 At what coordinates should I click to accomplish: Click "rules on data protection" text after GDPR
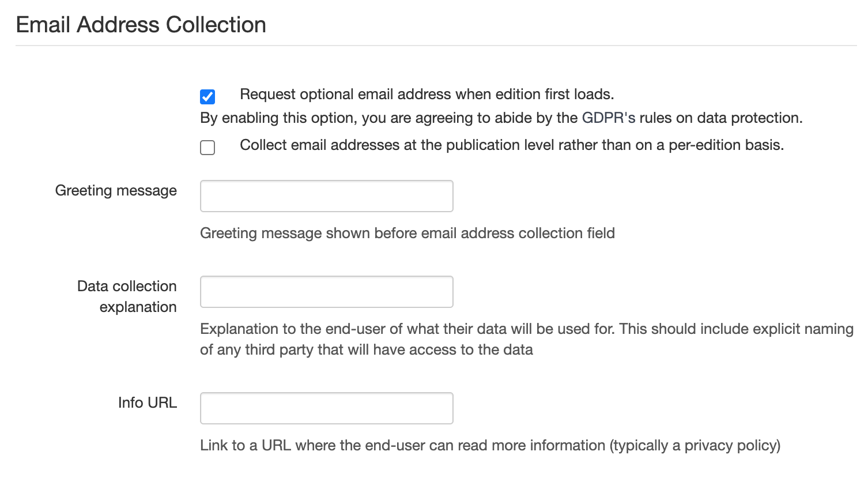[720, 118]
